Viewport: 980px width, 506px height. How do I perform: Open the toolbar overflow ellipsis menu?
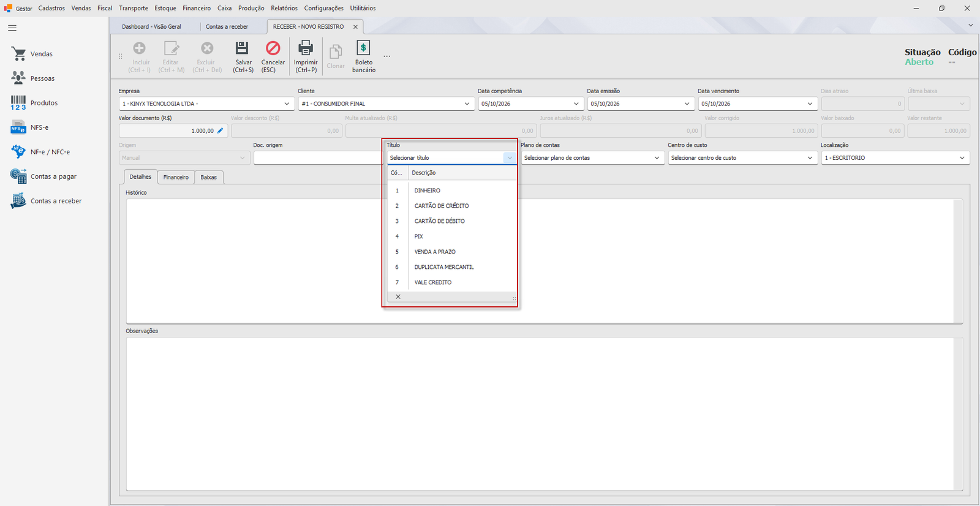tap(386, 56)
